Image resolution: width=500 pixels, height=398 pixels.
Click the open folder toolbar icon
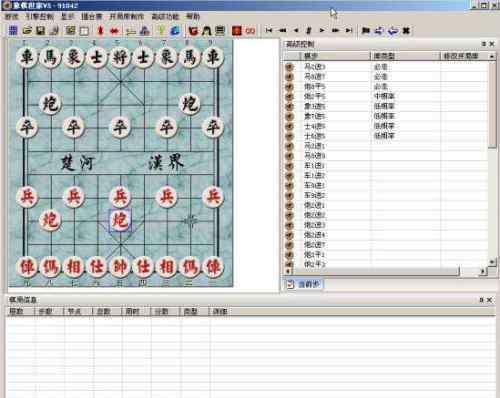(27, 31)
